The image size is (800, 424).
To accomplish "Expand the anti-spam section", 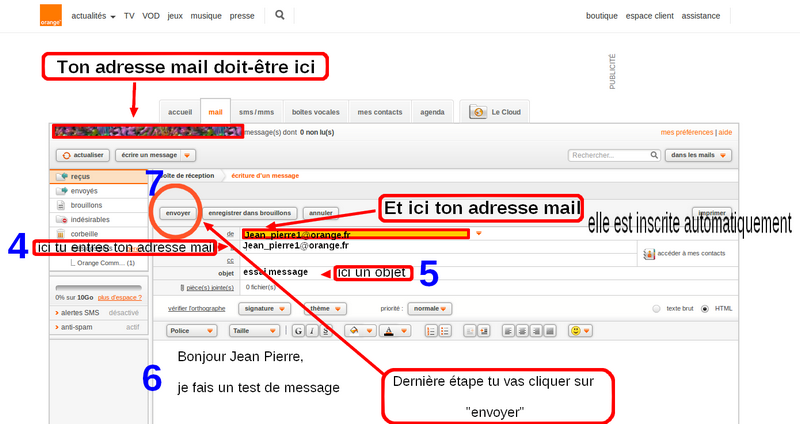I will (x=74, y=327).
